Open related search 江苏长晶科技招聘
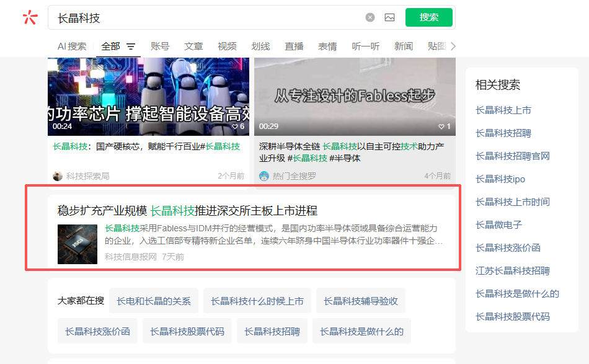589x364 pixels. (512, 270)
